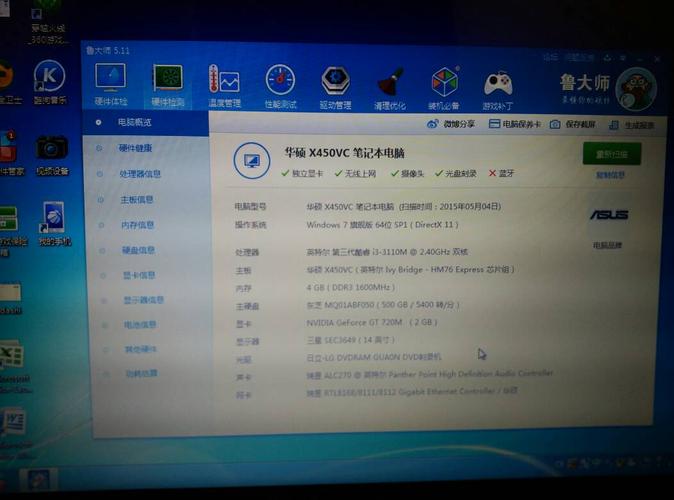Click the 光盘刻录 checkmark status
This screenshot has width=674, height=500.
[x=455, y=174]
